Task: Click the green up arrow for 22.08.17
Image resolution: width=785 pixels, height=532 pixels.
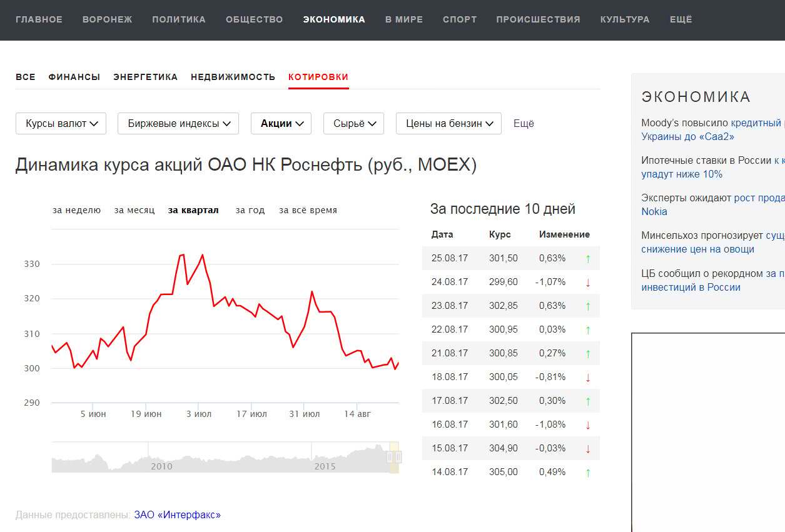Action: tap(588, 330)
